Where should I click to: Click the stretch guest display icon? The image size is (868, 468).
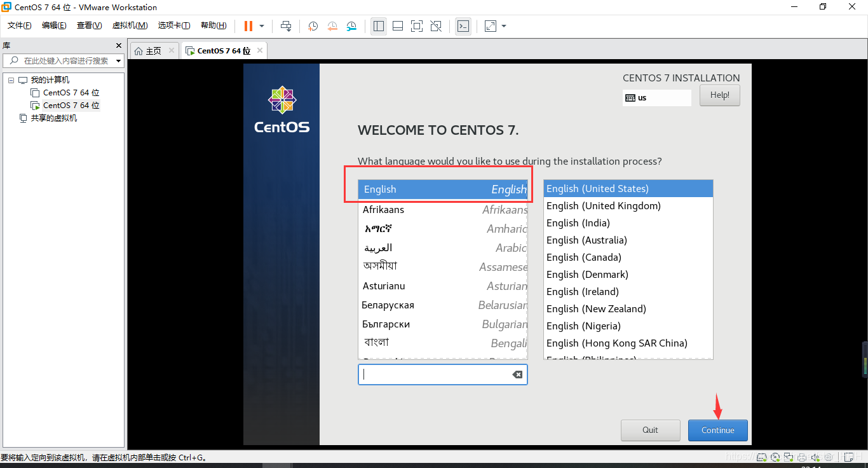pyautogui.click(x=491, y=26)
